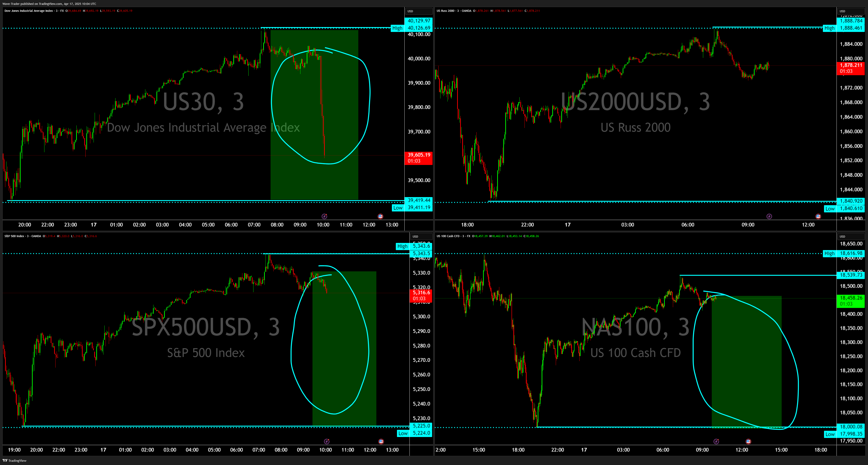This screenshot has height=465, width=868.
Task: Click the 19:00 time label on S&P 500 chart
Action: pos(14,450)
